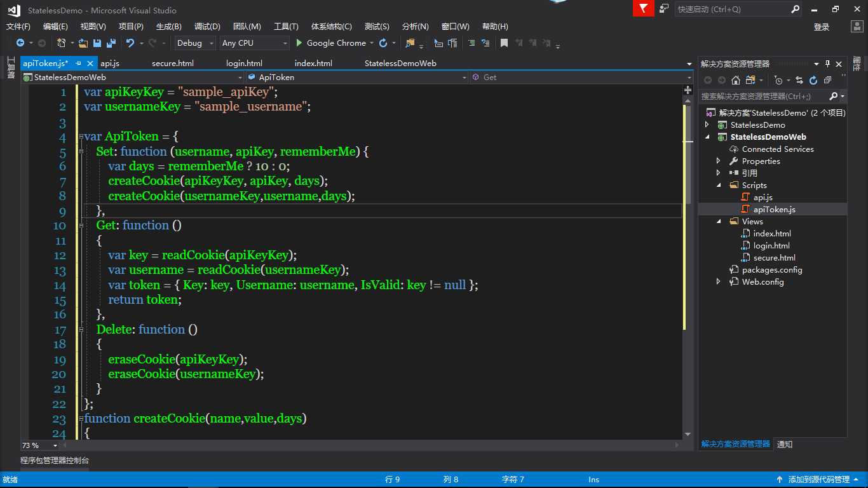Click Solution Explorer sync with active document icon

[799, 80]
